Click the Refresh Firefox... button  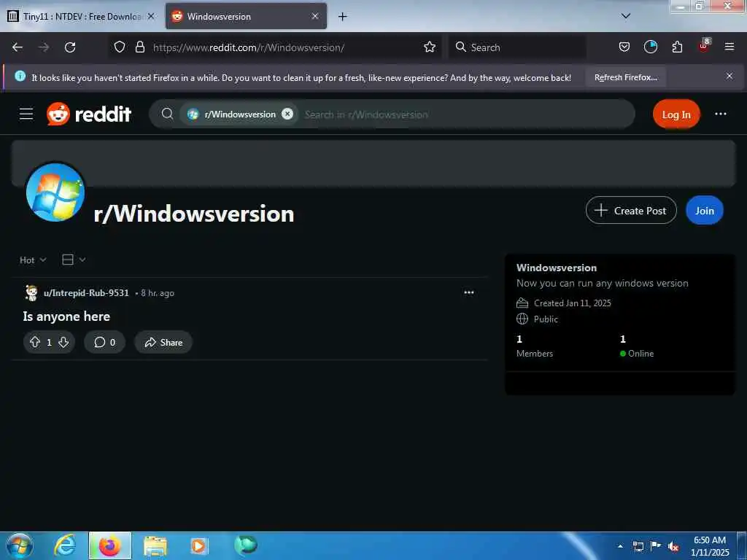(625, 77)
